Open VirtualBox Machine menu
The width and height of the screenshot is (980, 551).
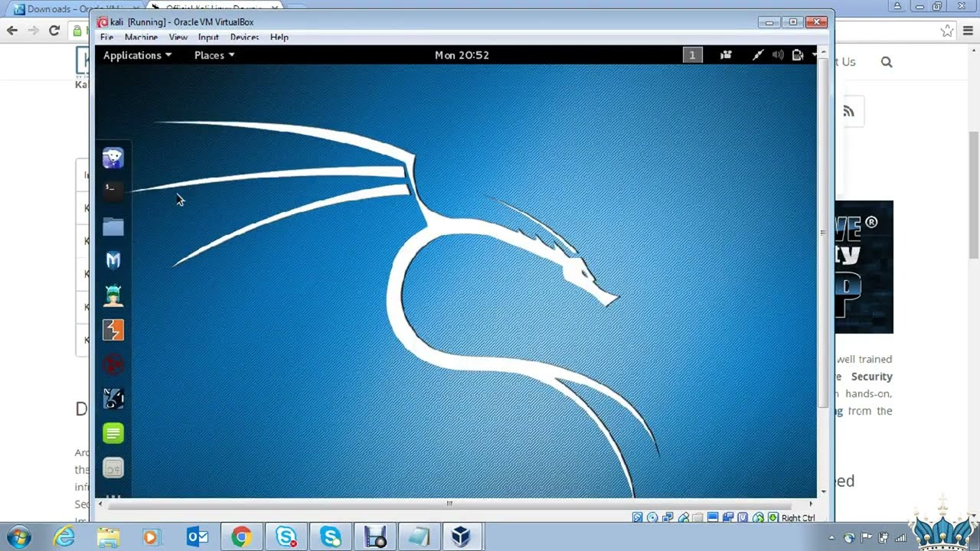point(141,37)
